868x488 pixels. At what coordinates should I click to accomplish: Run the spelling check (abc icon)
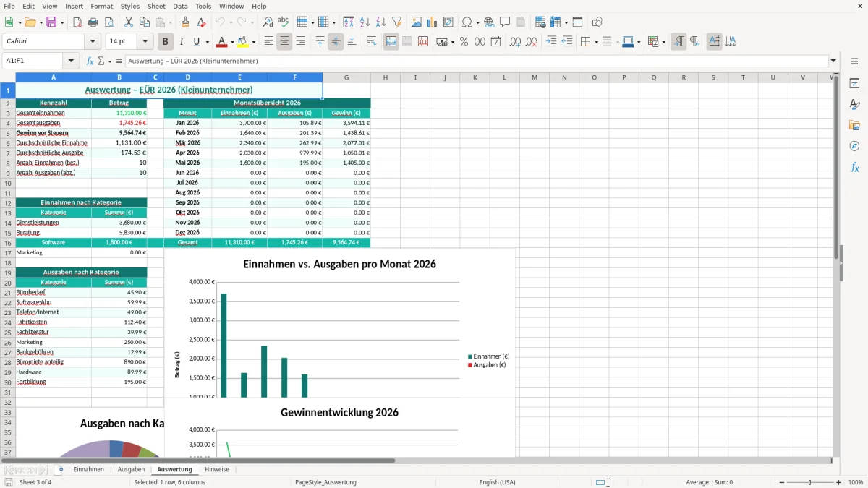point(284,22)
